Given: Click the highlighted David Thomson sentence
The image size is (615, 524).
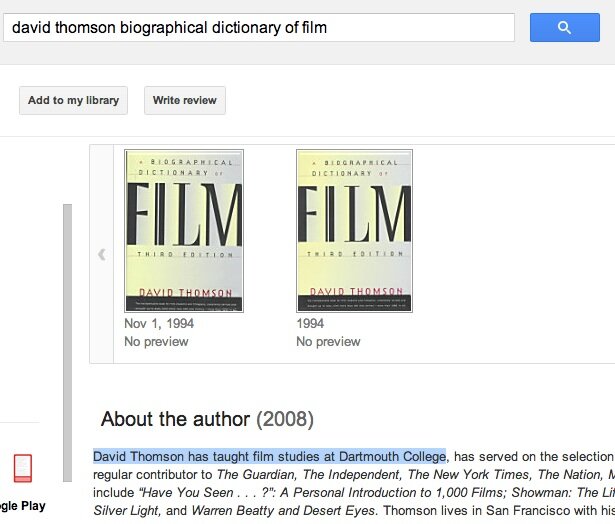Looking at the screenshot, I should point(269,457).
